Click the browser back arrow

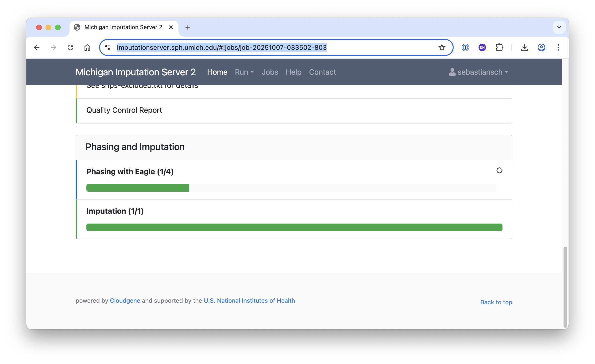click(x=37, y=47)
